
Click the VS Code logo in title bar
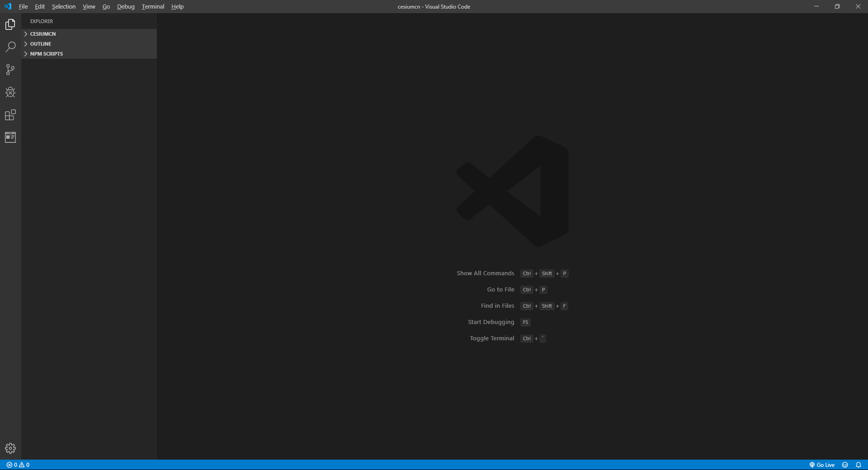point(8,6)
